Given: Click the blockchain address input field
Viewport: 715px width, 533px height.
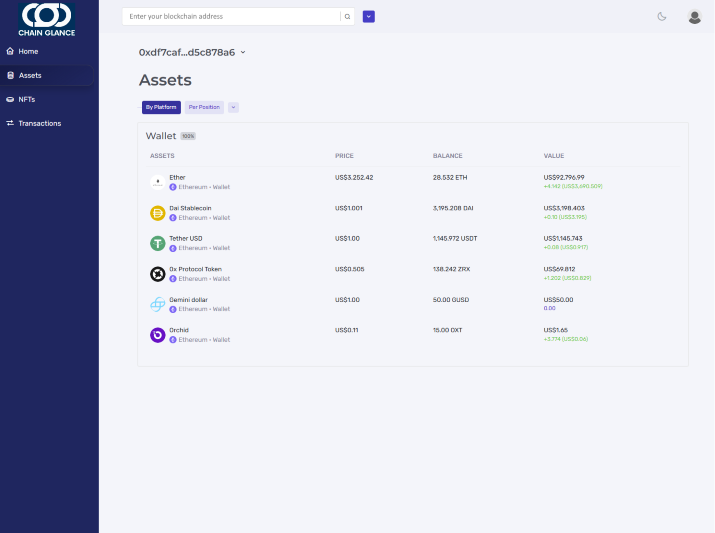Looking at the screenshot, I should (x=231, y=17).
